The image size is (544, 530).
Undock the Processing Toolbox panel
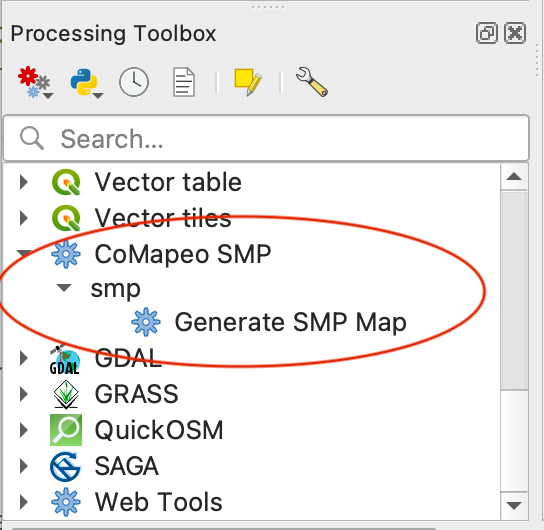[487, 33]
